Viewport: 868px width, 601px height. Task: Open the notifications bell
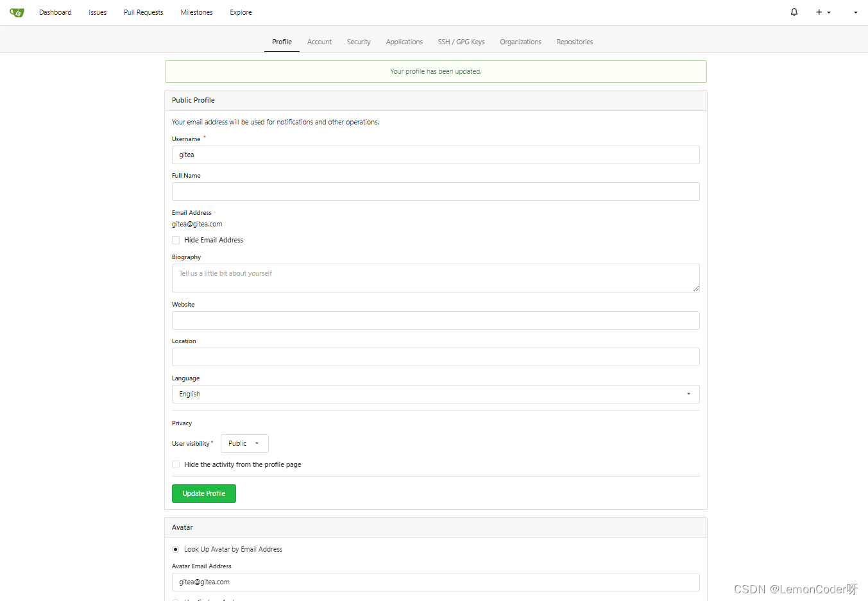794,12
